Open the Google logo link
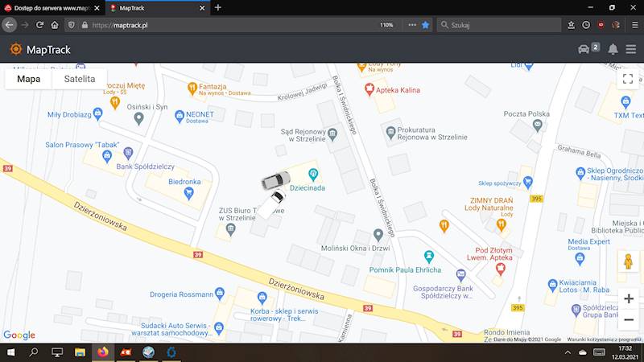This screenshot has height=362, width=644. (19, 335)
